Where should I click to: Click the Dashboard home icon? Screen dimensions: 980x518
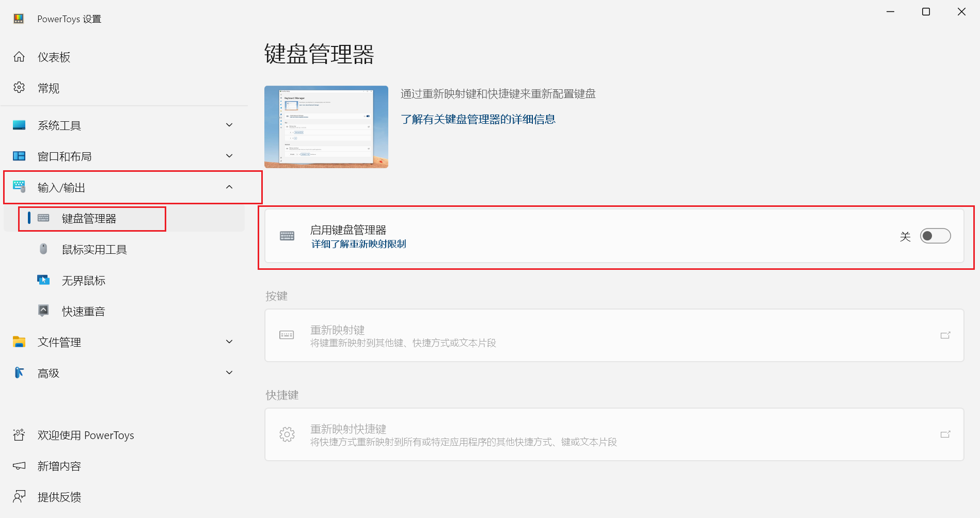point(19,57)
